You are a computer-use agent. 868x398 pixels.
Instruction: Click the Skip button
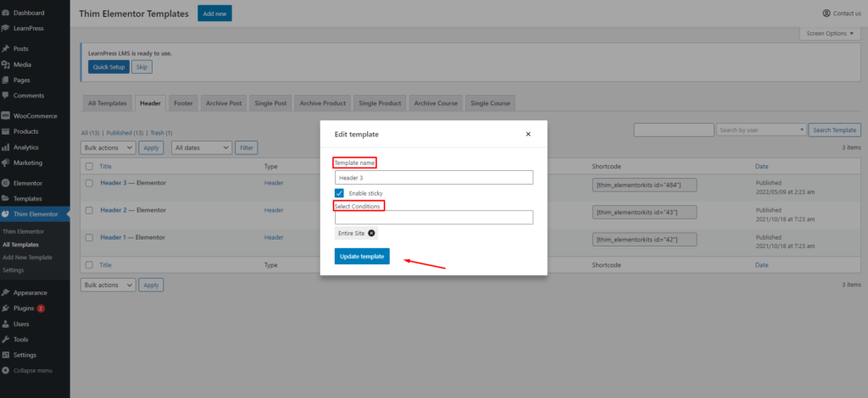pyautogui.click(x=142, y=67)
